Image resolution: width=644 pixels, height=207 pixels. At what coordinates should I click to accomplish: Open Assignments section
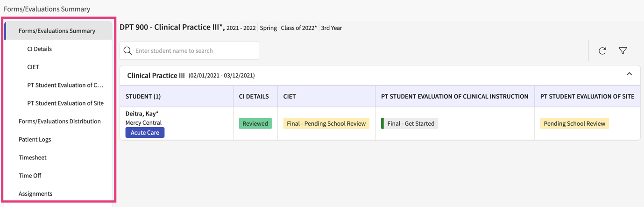[35, 193]
